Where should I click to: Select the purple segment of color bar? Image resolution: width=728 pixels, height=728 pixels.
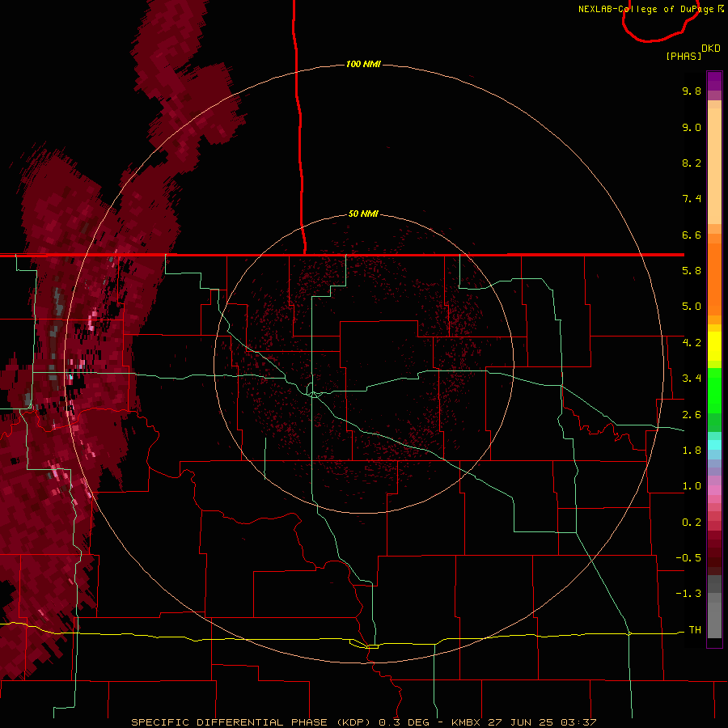click(714, 81)
